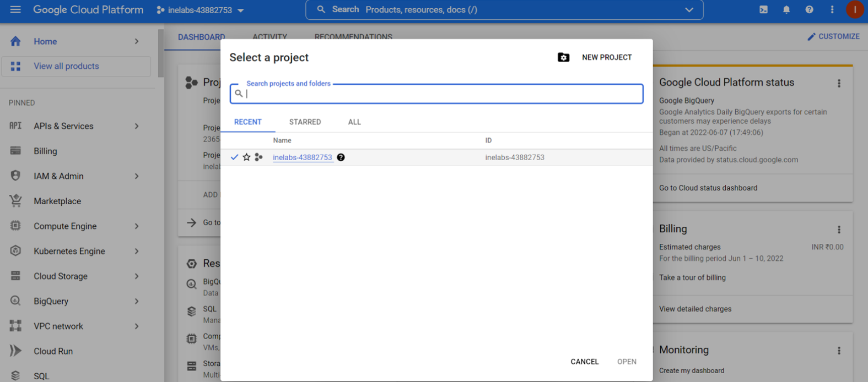
Task: Expand the top search bar dropdown arrow
Action: [x=689, y=10]
